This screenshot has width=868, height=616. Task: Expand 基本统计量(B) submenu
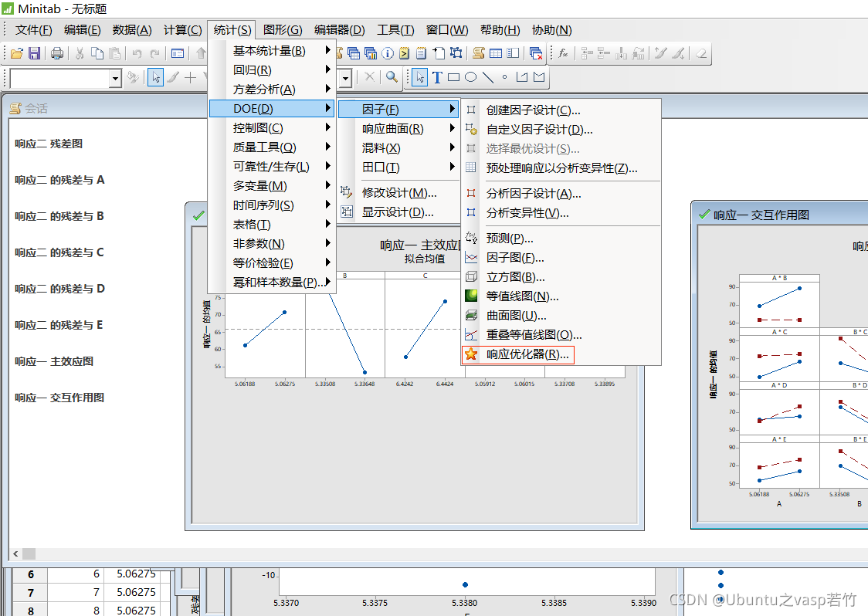click(x=273, y=50)
